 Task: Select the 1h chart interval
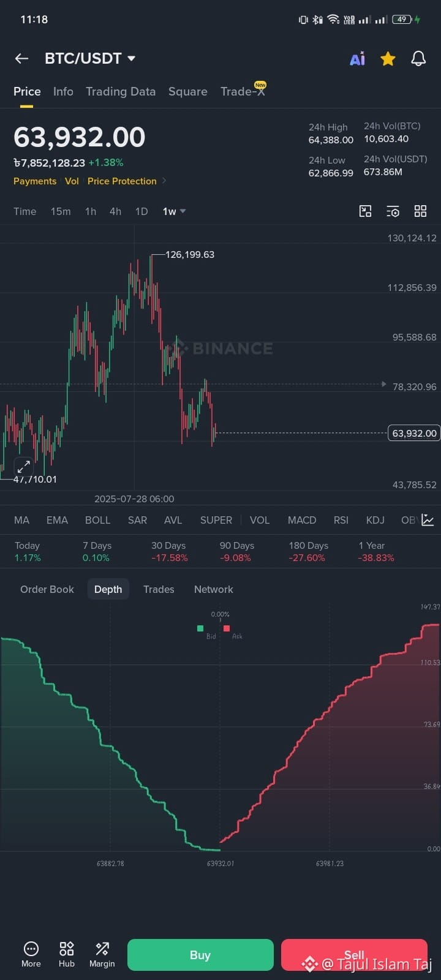click(91, 211)
